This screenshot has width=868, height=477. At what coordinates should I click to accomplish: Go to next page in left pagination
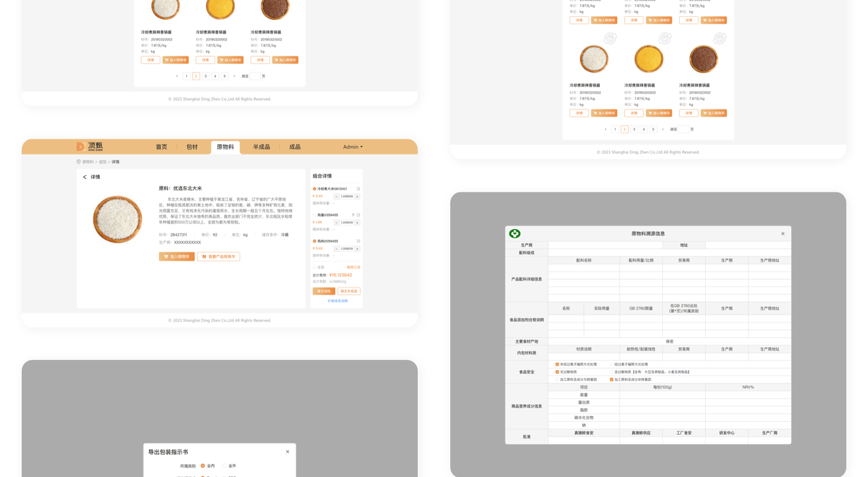pyautogui.click(x=234, y=76)
